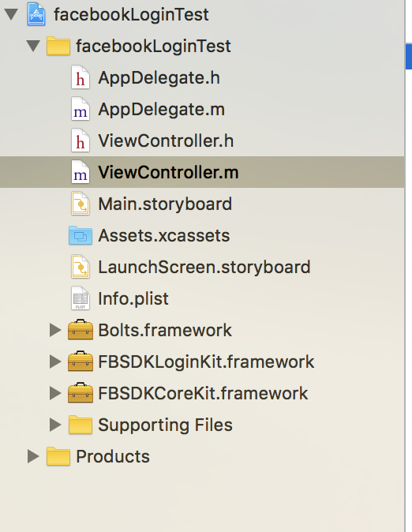Click the FBSDKLoginKit.framework toolbox icon

click(x=81, y=362)
